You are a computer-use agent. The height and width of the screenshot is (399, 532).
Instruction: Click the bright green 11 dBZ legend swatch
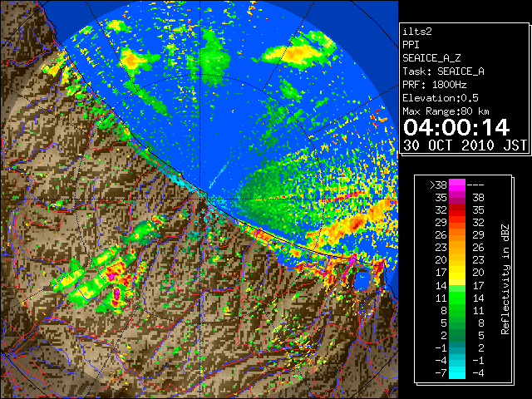pos(457,298)
